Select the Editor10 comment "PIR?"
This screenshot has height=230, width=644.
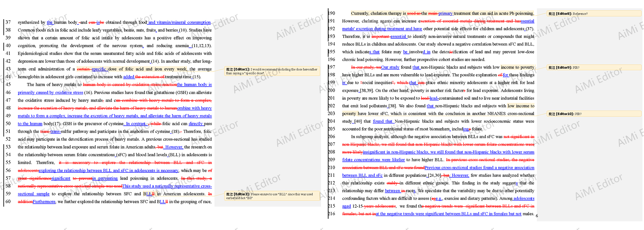[x=594, y=114]
